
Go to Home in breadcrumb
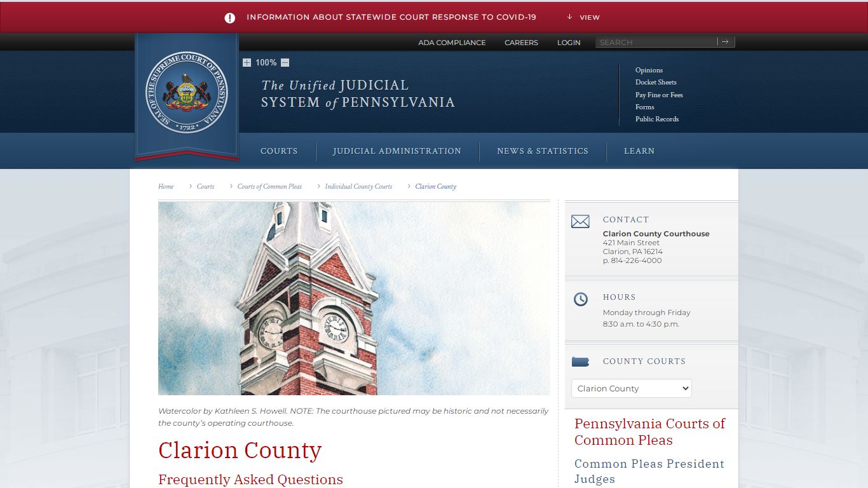[x=166, y=186]
